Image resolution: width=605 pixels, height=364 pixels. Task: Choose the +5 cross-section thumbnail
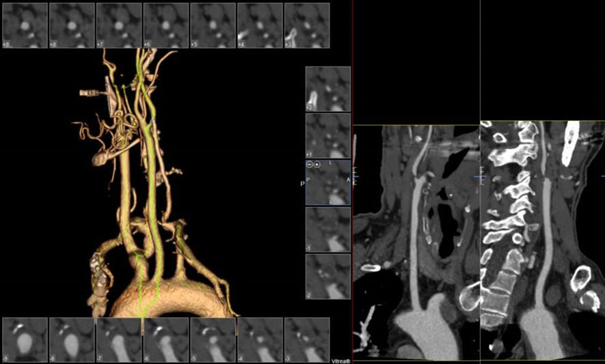213,25
